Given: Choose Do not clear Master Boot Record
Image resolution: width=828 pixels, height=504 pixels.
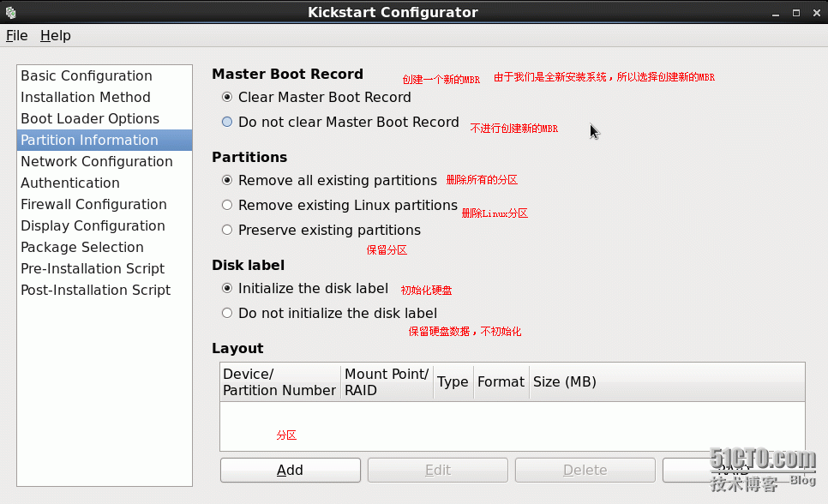Looking at the screenshot, I should tap(227, 122).
